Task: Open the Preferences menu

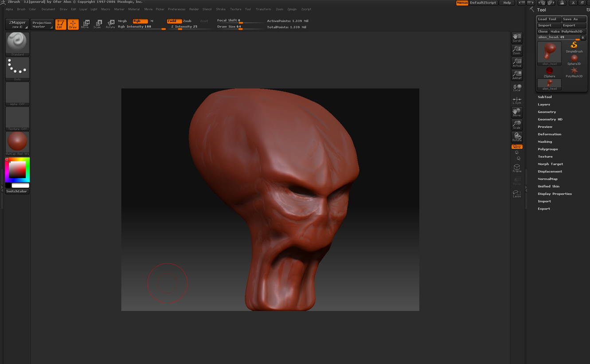Action: pos(176,9)
